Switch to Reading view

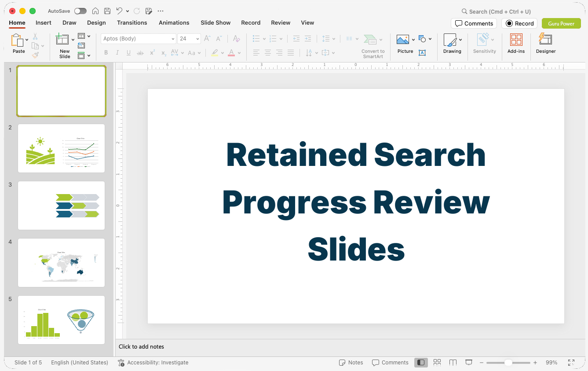(453, 363)
